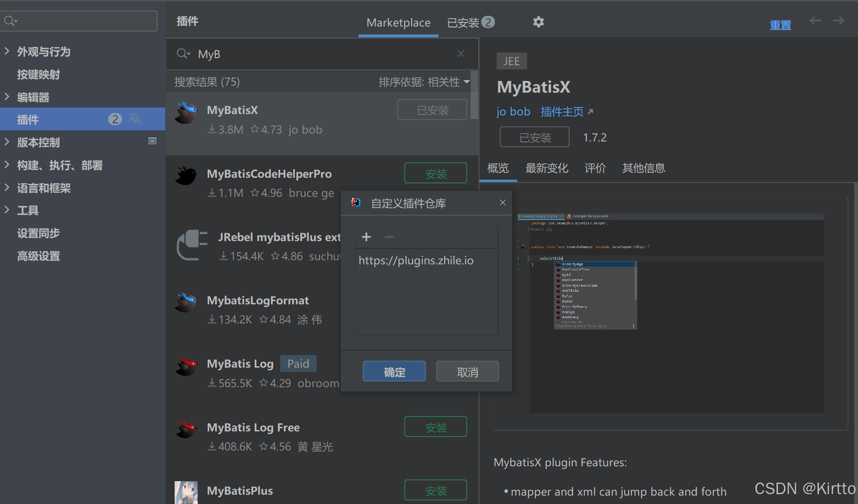The width and height of the screenshot is (858, 504).
Task: Expand 构建、执行、部署 settings group
Action: point(7,165)
